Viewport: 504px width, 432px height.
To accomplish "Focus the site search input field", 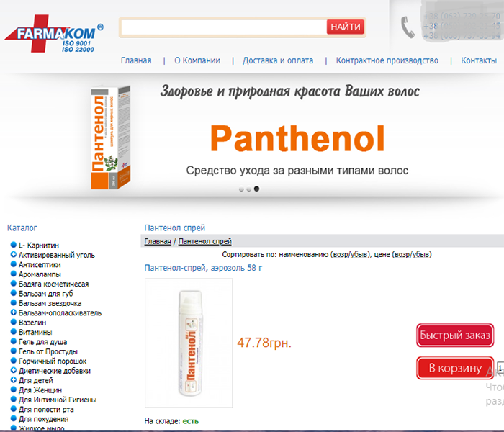I will pos(224,27).
